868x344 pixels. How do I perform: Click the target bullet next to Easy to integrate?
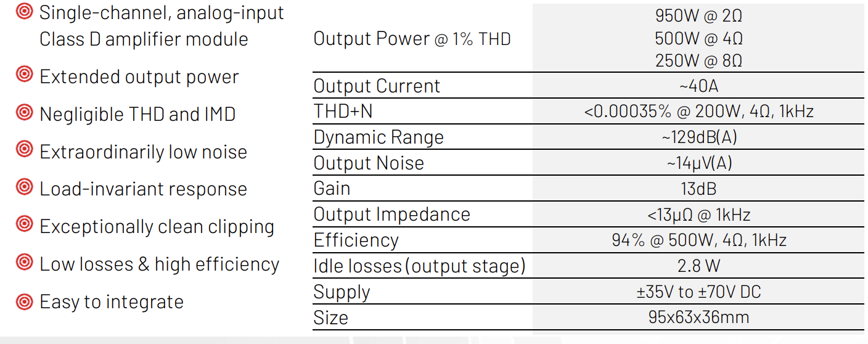[x=23, y=301]
